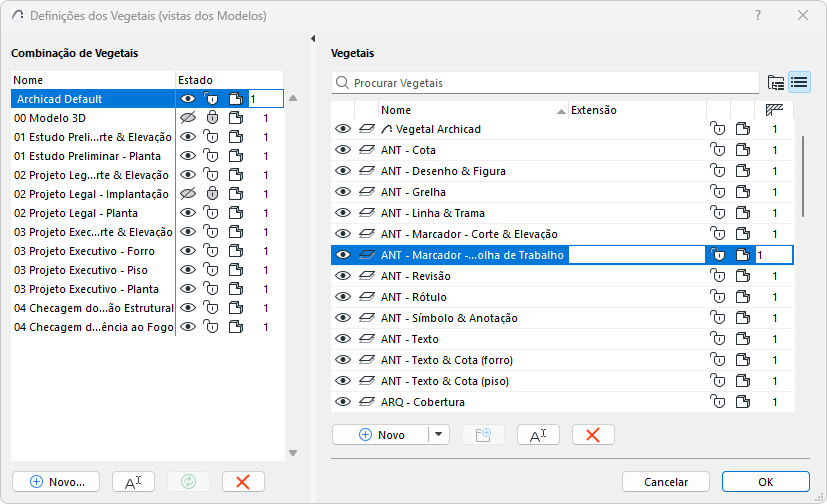Click the Procurar Vegetais search field

(550, 83)
